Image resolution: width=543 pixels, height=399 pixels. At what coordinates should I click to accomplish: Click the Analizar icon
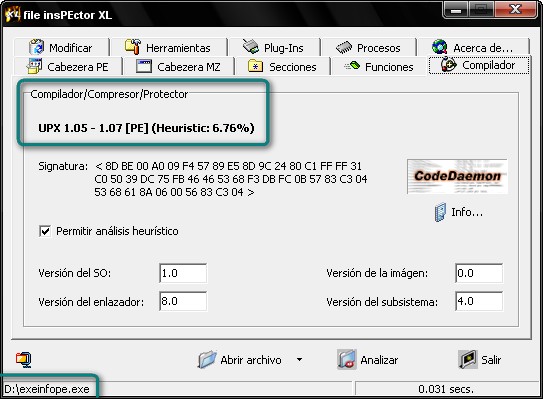(347, 360)
